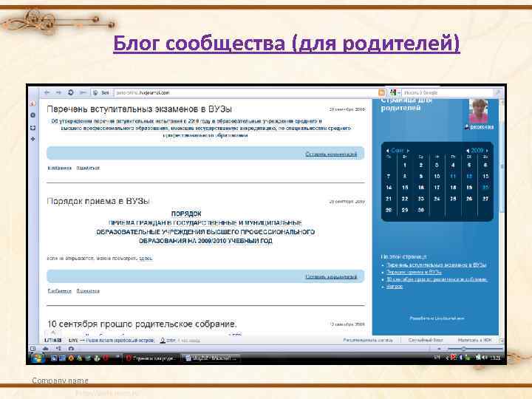Click the 2009 year label in calendar
Screen dimensions: 532x399
click(477, 150)
